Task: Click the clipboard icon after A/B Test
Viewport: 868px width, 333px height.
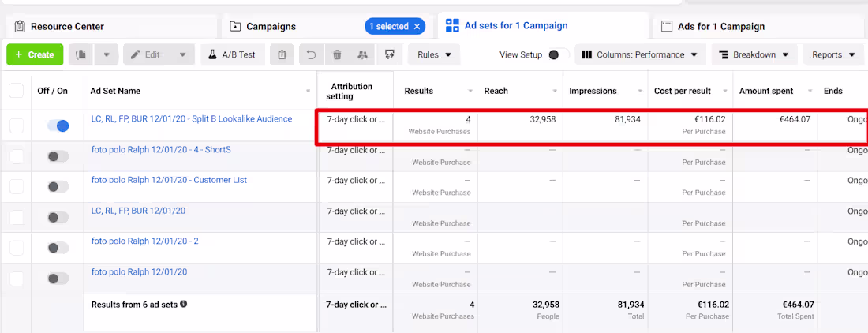Action: pos(282,54)
